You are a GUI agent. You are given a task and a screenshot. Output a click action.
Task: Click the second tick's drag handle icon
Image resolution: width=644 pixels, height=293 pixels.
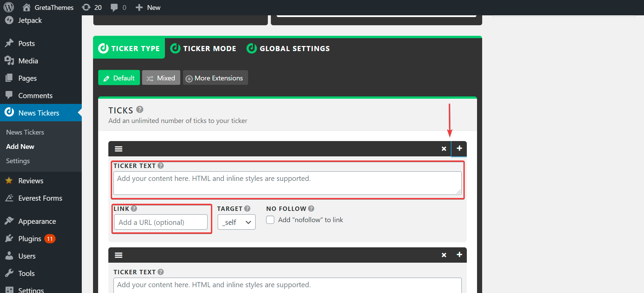119,255
